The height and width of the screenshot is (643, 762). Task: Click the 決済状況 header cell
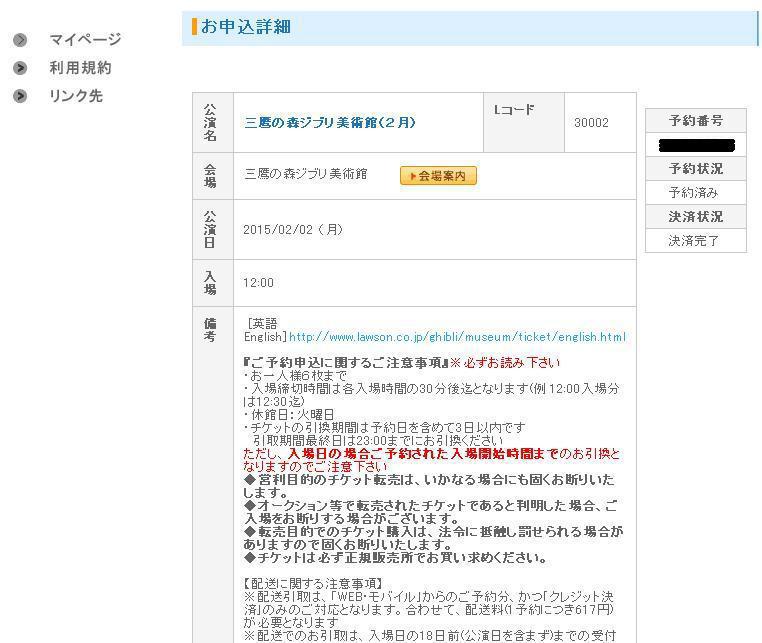[695, 217]
